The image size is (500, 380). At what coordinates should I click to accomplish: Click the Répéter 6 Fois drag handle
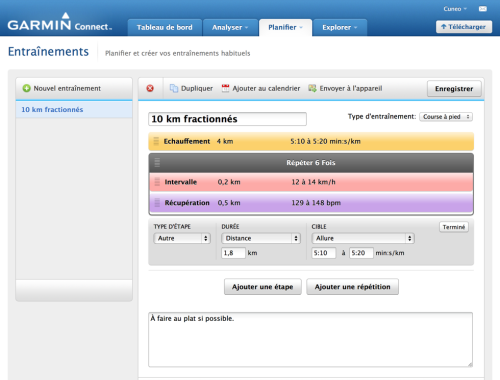(157, 163)
